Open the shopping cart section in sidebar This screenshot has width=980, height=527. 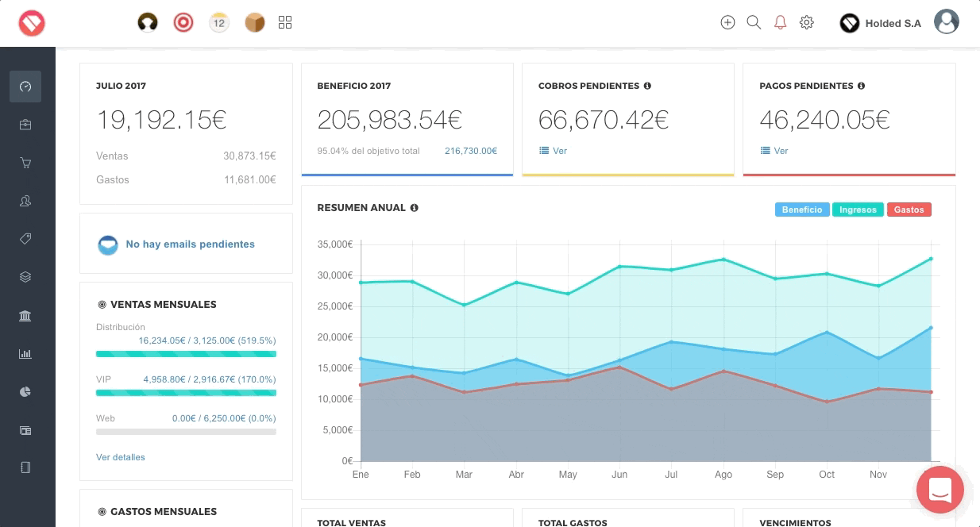25,163
